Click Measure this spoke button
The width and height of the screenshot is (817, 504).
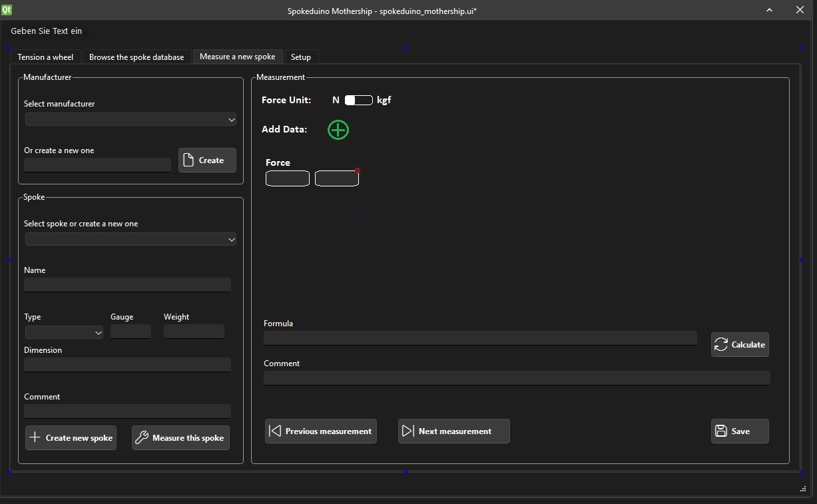[x=180, y=437]
